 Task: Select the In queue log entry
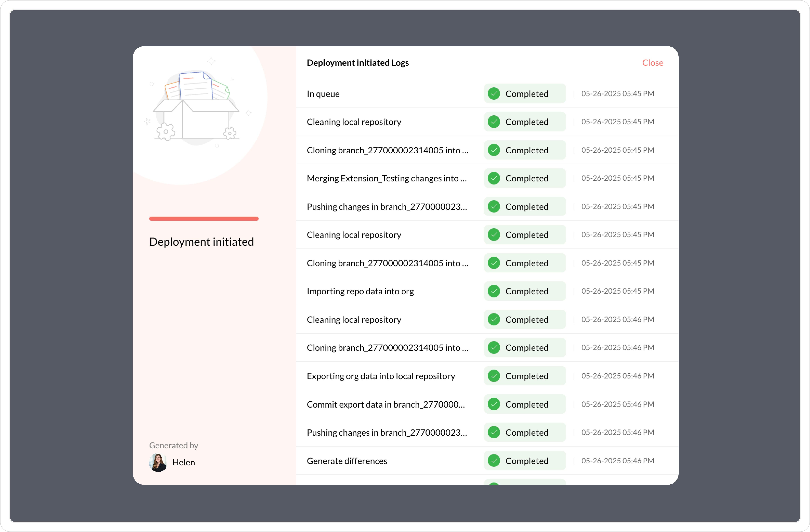tap(323, 94)
